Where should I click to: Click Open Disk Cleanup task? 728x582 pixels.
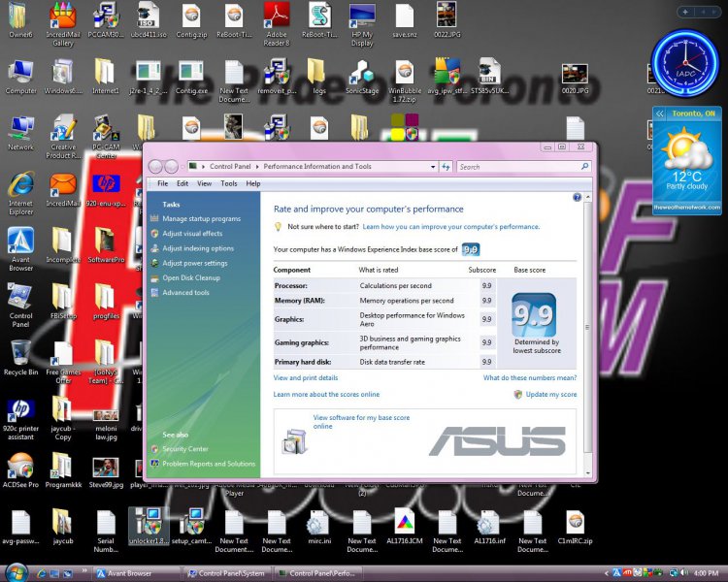191,278
